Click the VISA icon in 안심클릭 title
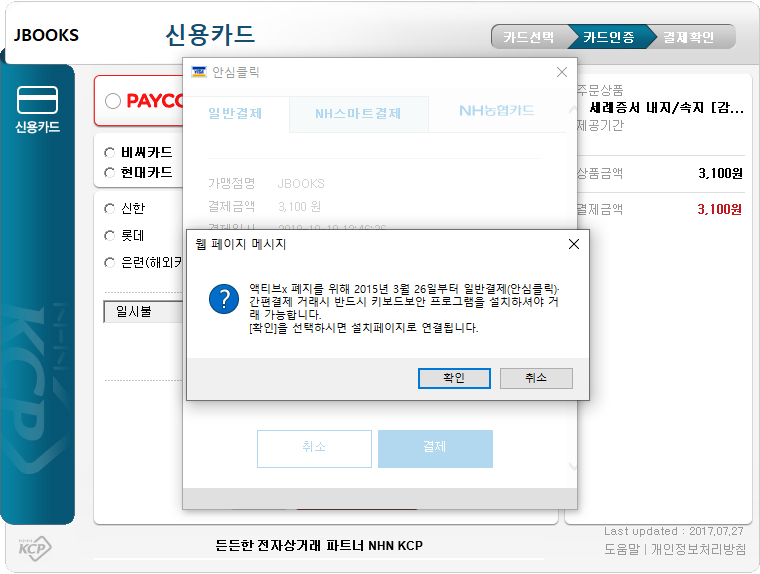This screenshot has width=760, height=574. [199, 72]
